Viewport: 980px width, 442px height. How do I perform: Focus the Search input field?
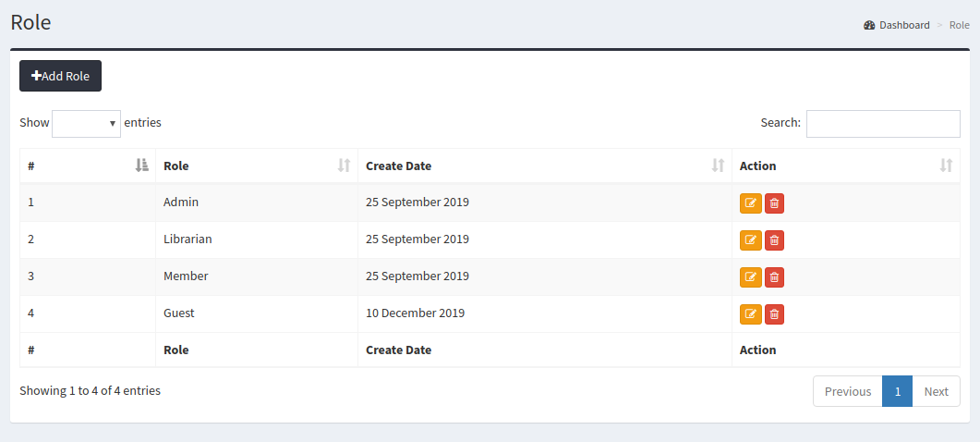point(883,123)
